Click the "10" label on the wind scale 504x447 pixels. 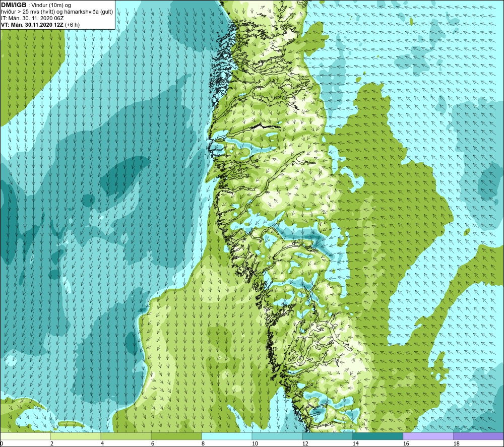[255, 443]
